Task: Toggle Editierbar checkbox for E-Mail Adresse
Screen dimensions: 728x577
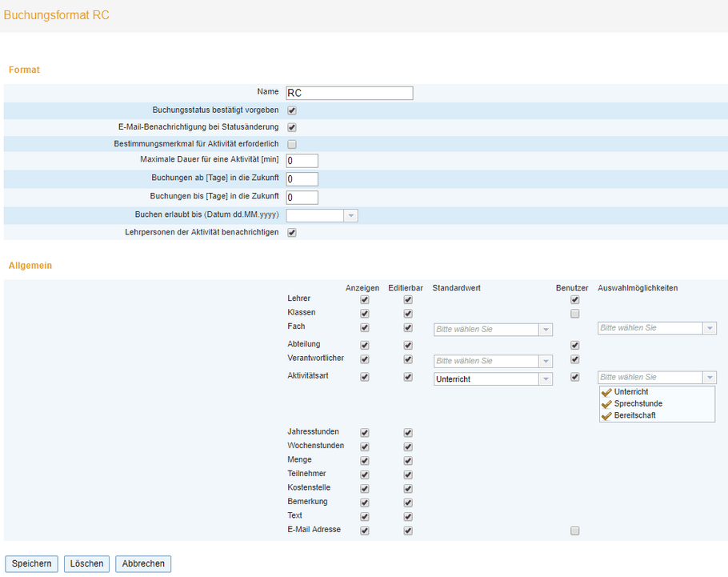Action: click(408, 531)
